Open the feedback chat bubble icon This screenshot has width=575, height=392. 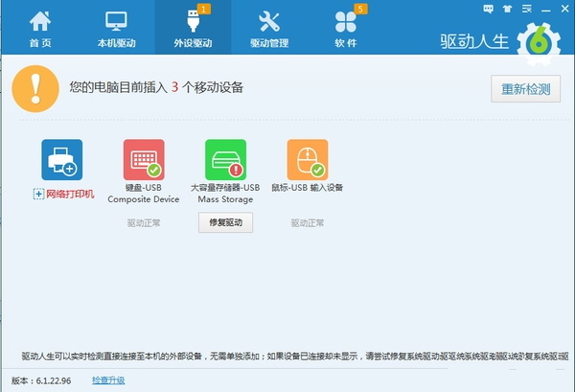488,9
